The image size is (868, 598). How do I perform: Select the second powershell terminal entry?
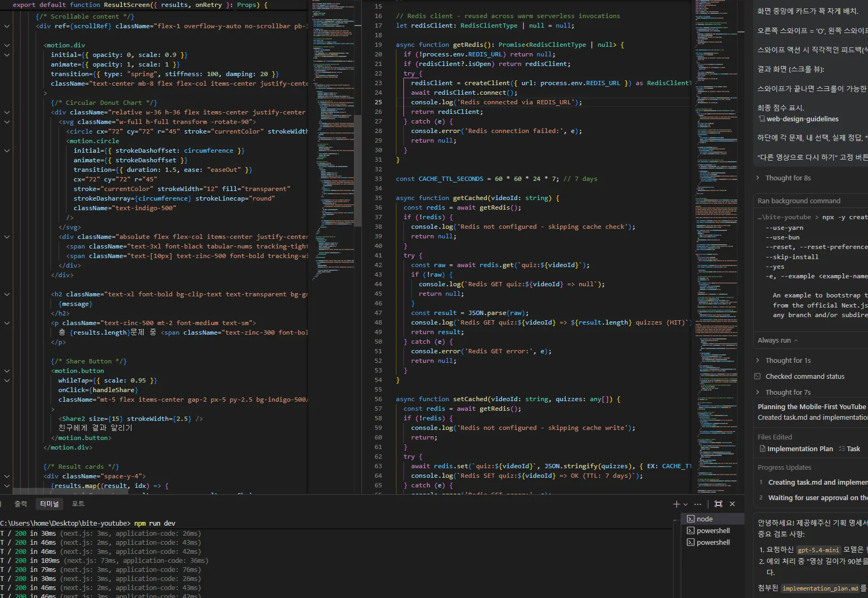click(x=713, y=542)
